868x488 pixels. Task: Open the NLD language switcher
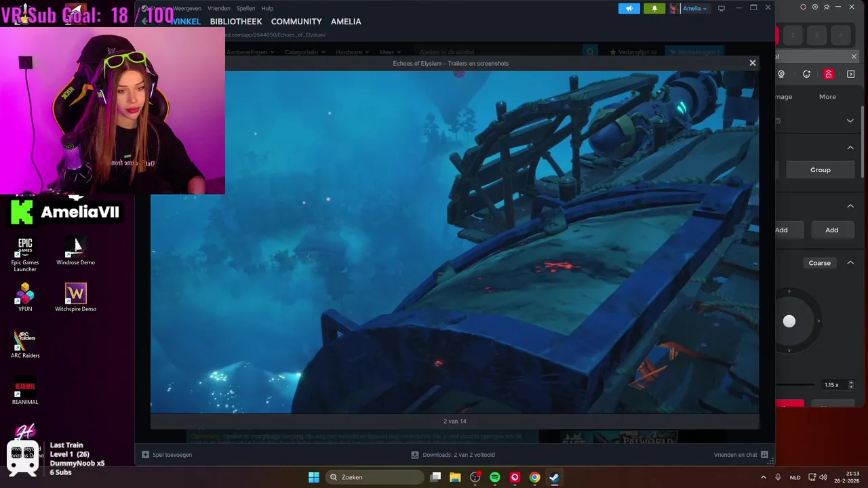click(x=795, y=477)
